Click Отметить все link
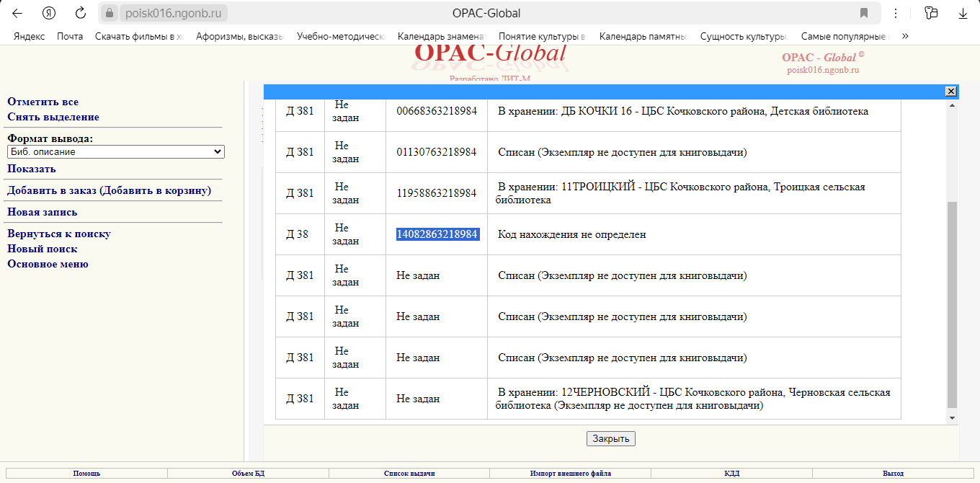 (x=43, y=102)
